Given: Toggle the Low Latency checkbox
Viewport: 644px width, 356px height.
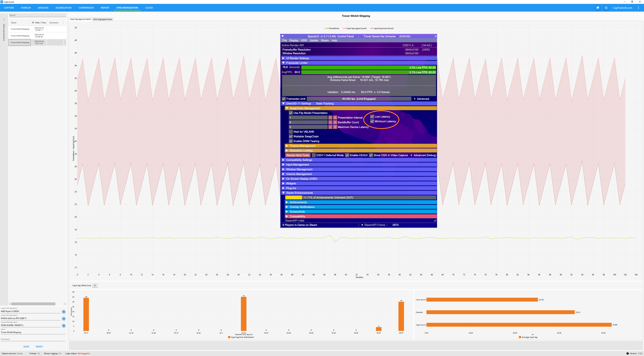Looking at the screenshot, I should pos(372,117).
